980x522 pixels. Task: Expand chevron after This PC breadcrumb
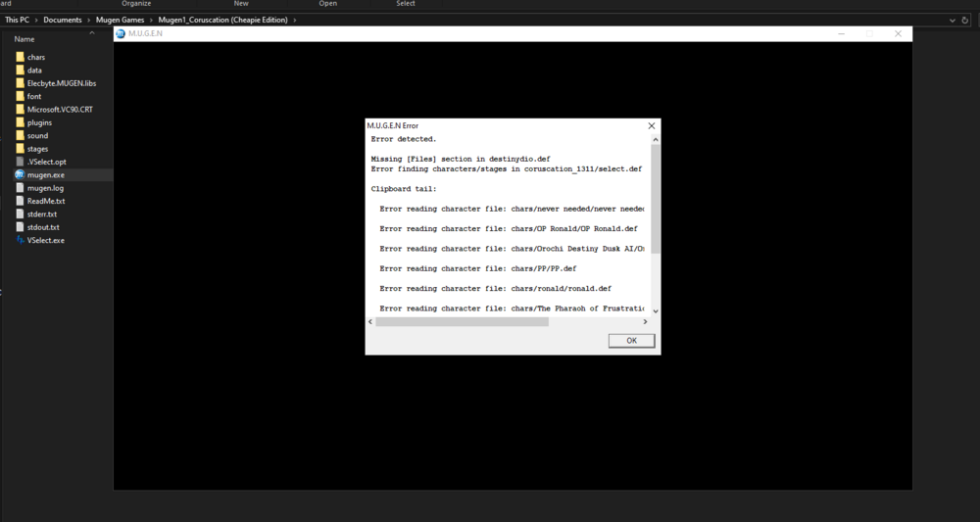coord(36,20)
